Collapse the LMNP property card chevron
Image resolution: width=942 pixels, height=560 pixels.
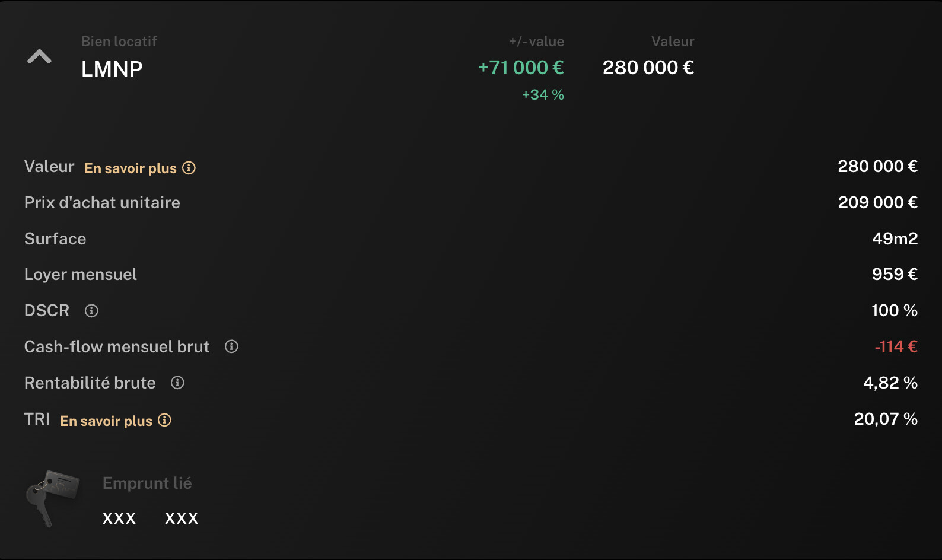(x=39, y=57)
